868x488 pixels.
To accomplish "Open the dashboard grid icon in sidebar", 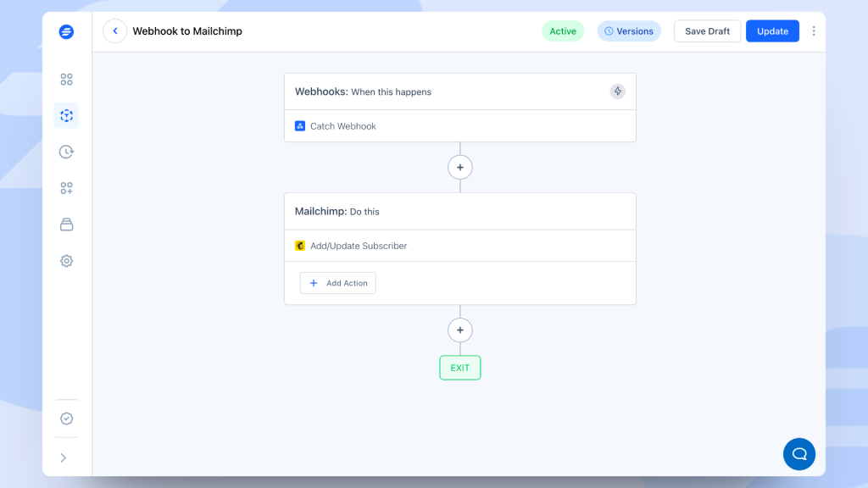I will click(66, 80).
